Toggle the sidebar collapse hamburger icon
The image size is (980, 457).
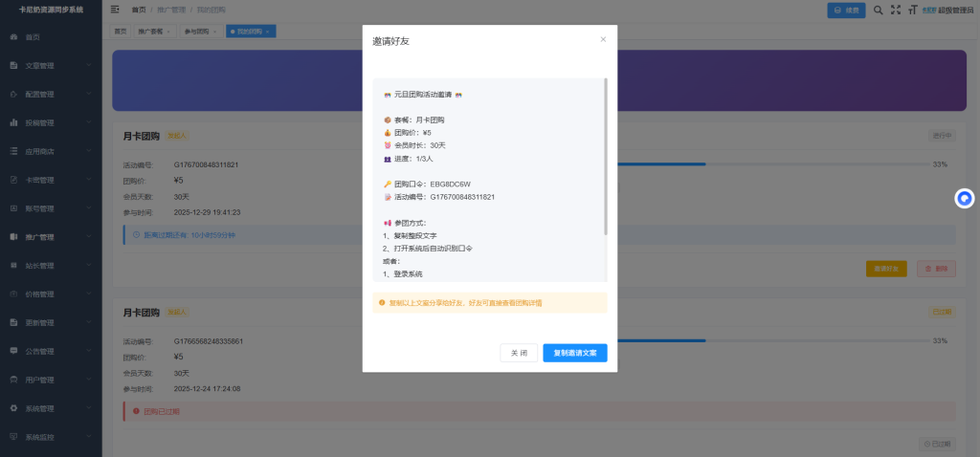tap(115, 10)
